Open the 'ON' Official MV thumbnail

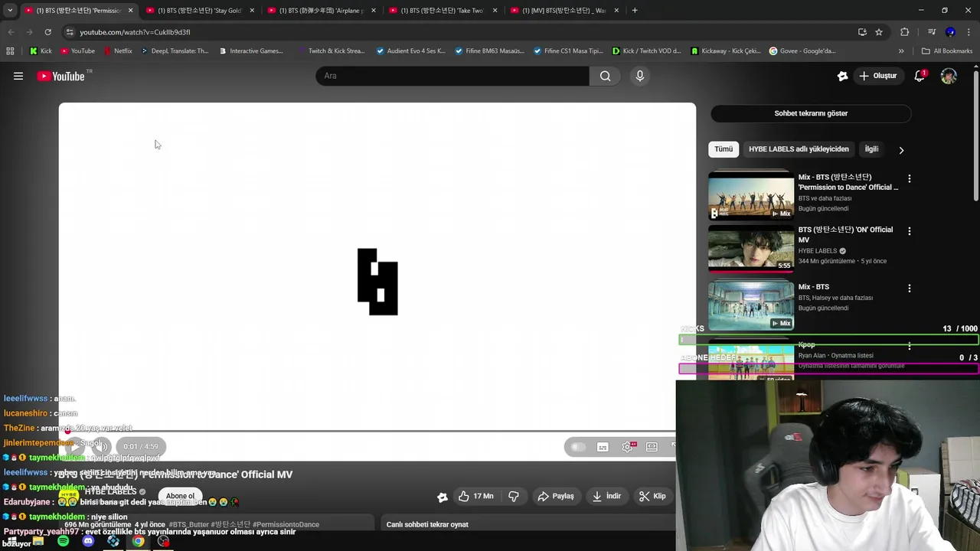[x=751, y=247]
